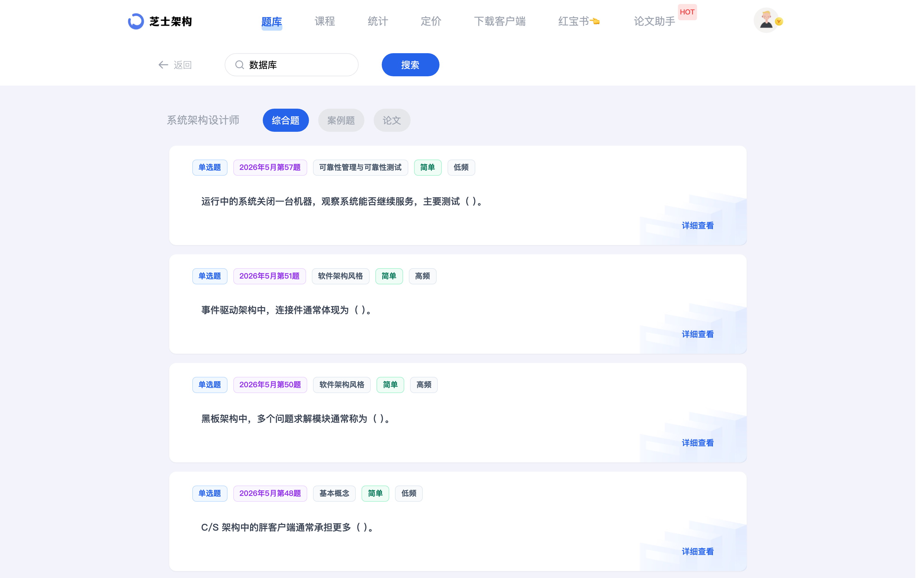The image size is (924, 578).
Task: Open the 定价 nav tab
Action: [x=431, y=21]
